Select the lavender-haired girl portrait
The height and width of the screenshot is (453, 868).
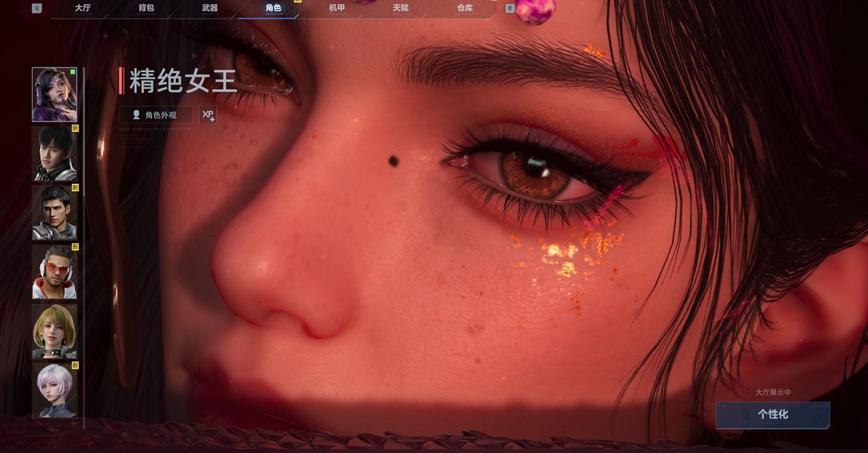(x=55, y=390)
